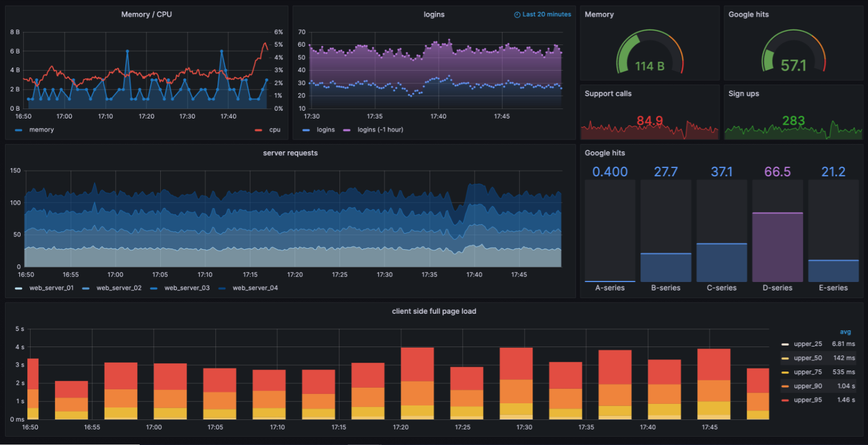Click the 0.400 A-series value
This screenshot has height=445, width=868.
coord(610,172)
